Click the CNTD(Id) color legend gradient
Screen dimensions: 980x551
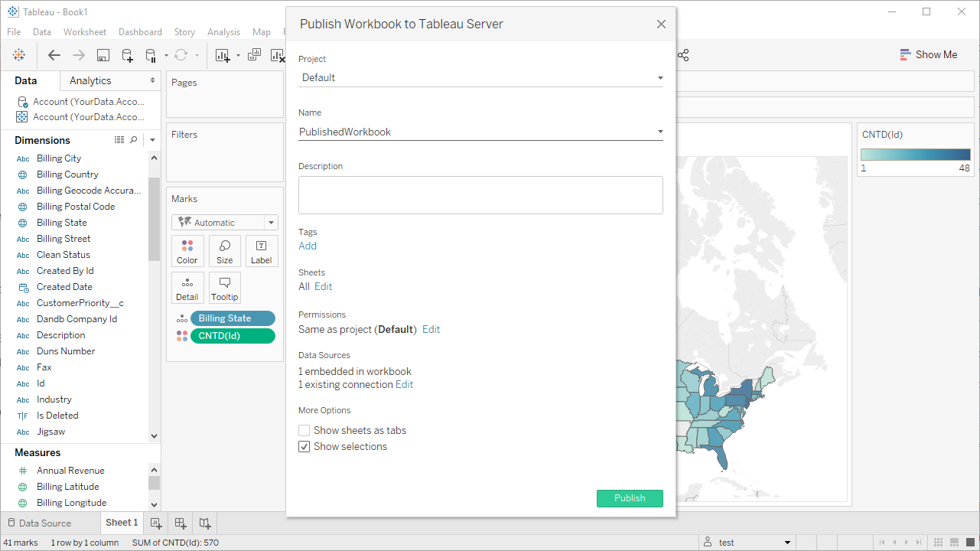click(915, 154)
